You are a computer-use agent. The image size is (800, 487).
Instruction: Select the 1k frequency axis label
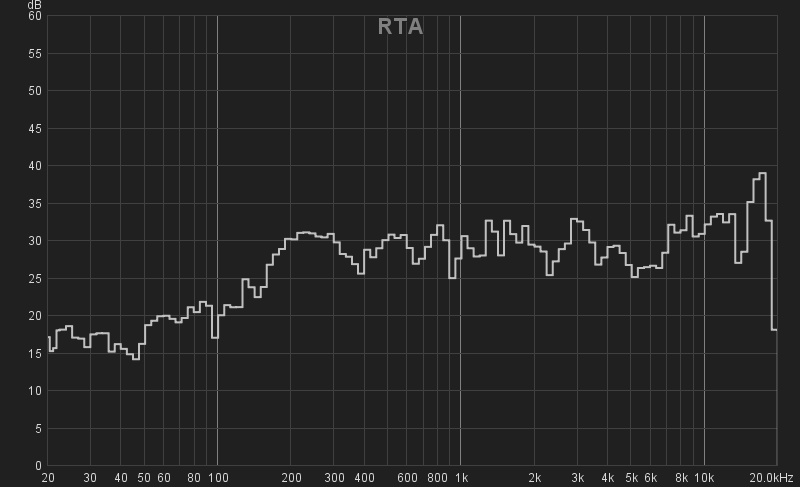pyautogui.click(x=461, y=478)
